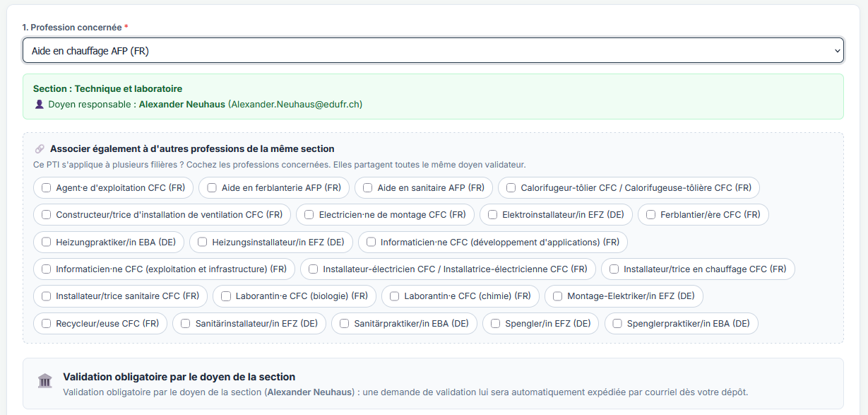The height and width of the screenshot is (415, 868).
Task: Check Agent·e d'exploitation CFC (FR)
Action: [47, 188]
